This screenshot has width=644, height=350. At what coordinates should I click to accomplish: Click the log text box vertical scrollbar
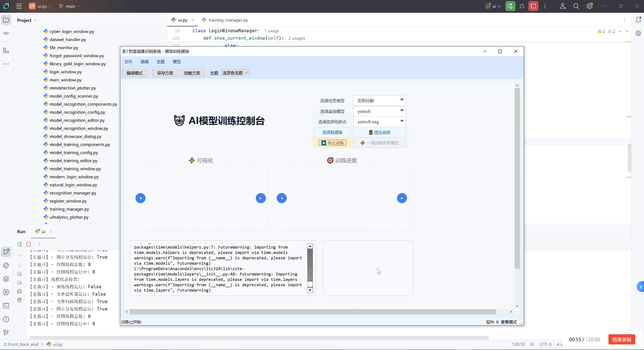310,268
